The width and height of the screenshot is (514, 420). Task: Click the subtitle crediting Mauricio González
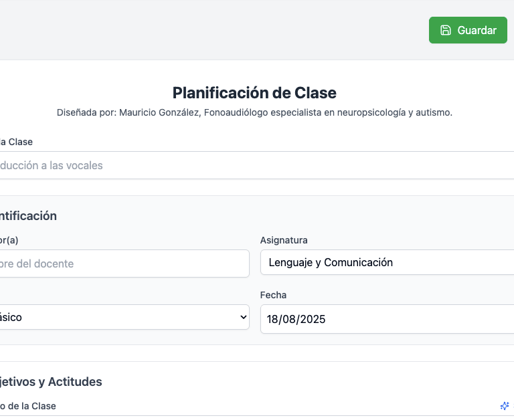[x=254, y=112]
